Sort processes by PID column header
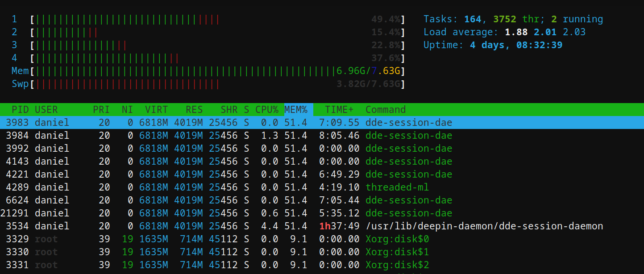The image size is (644, 274). coord(21,110)
